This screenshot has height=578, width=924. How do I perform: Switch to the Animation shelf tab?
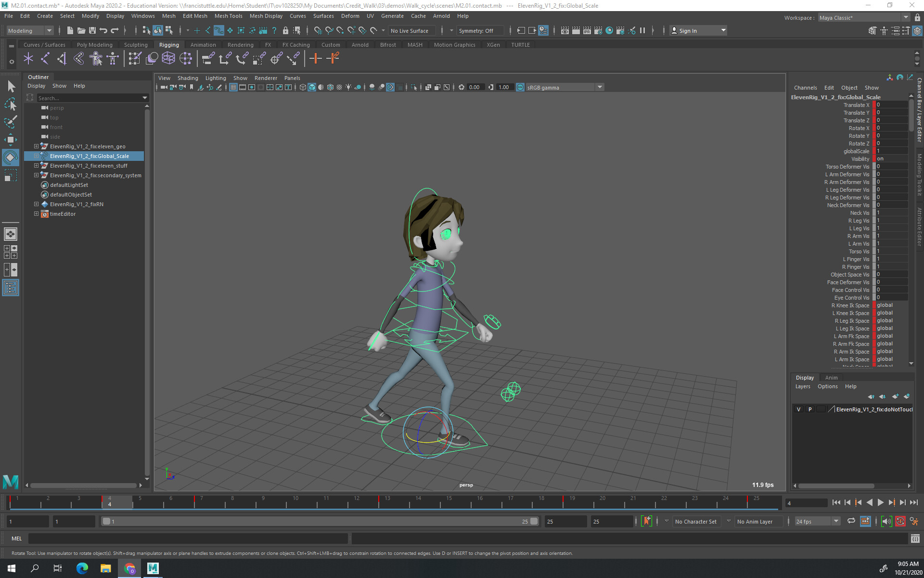click(203, 44)
